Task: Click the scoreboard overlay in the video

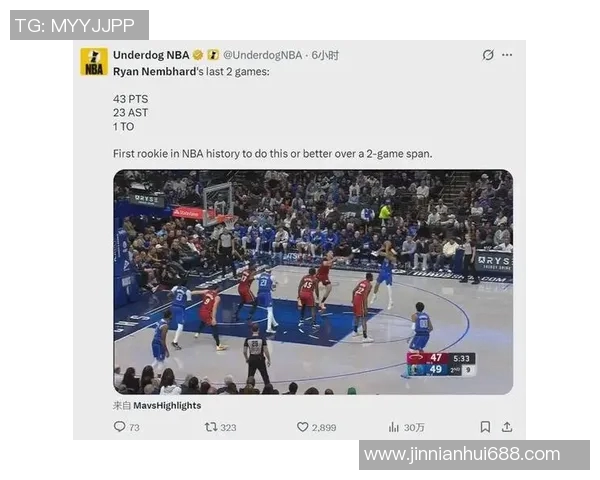Action: [441, 364]
